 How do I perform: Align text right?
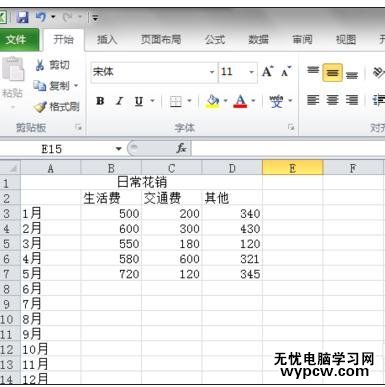pos(352,100)
